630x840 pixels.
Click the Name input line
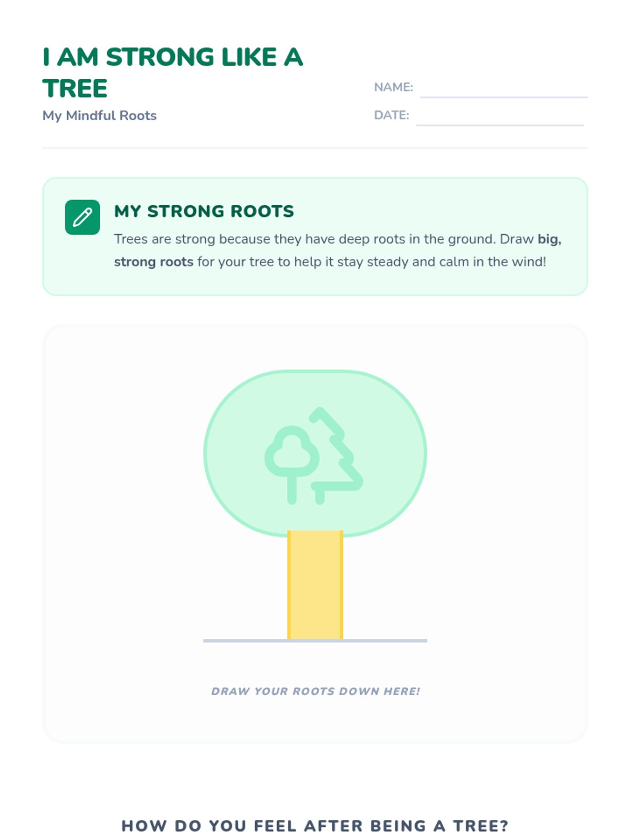503,90
